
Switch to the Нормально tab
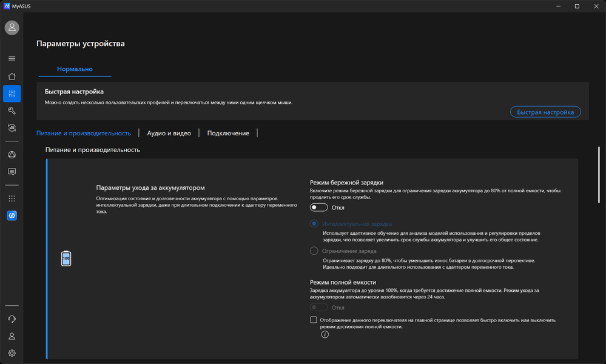(x=75, y=69)
